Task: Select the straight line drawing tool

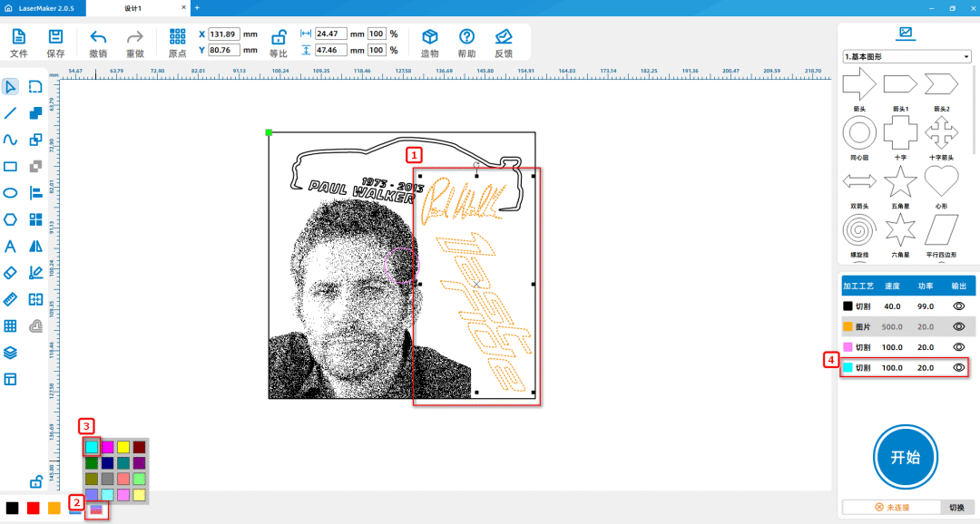Action: [x=11, y=113]
